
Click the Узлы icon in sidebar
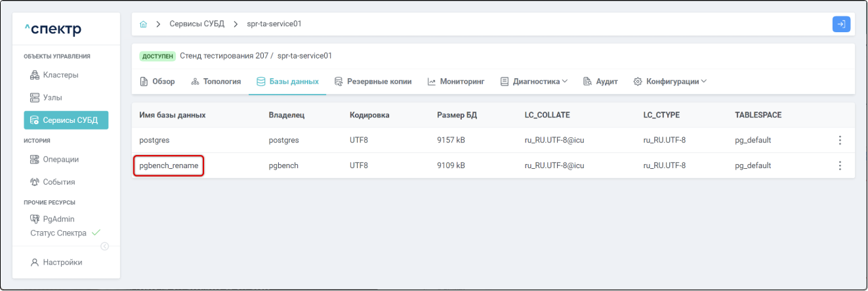click(35, 98)
